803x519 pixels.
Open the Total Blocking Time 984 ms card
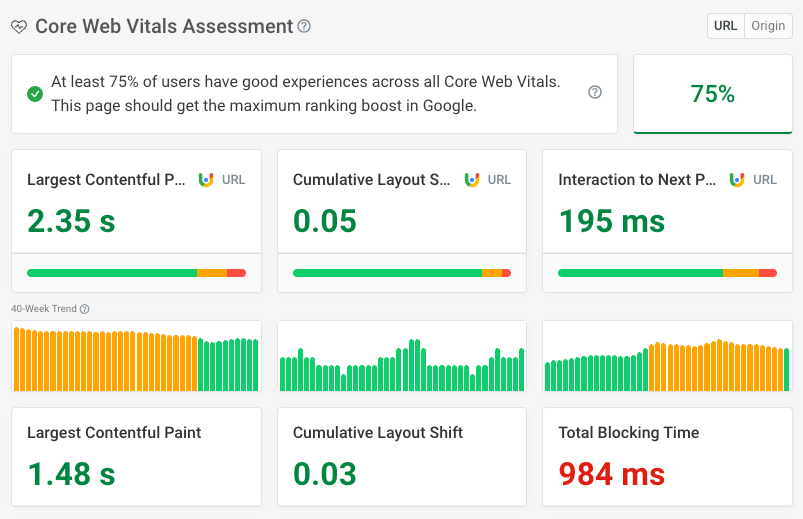click(667, 456)
